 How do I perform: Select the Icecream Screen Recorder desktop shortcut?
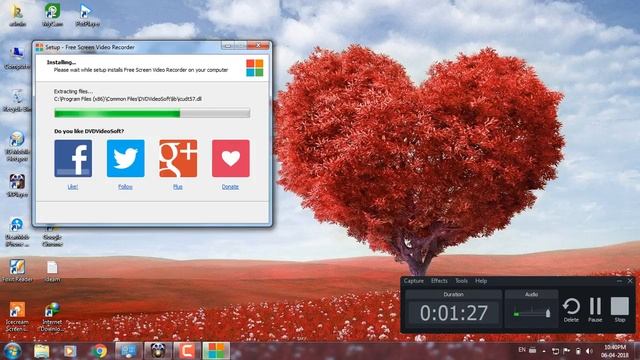click(17, 316)
